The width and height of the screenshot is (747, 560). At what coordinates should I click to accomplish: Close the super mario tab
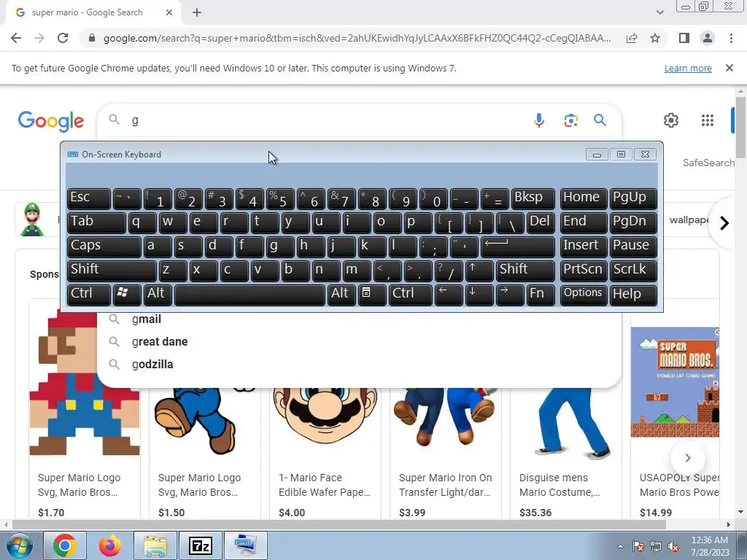[169, 12]
